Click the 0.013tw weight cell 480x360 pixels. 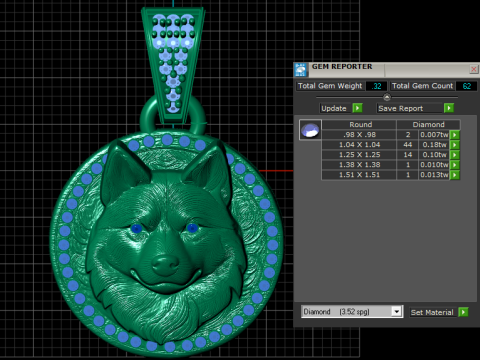coord(434,175)
